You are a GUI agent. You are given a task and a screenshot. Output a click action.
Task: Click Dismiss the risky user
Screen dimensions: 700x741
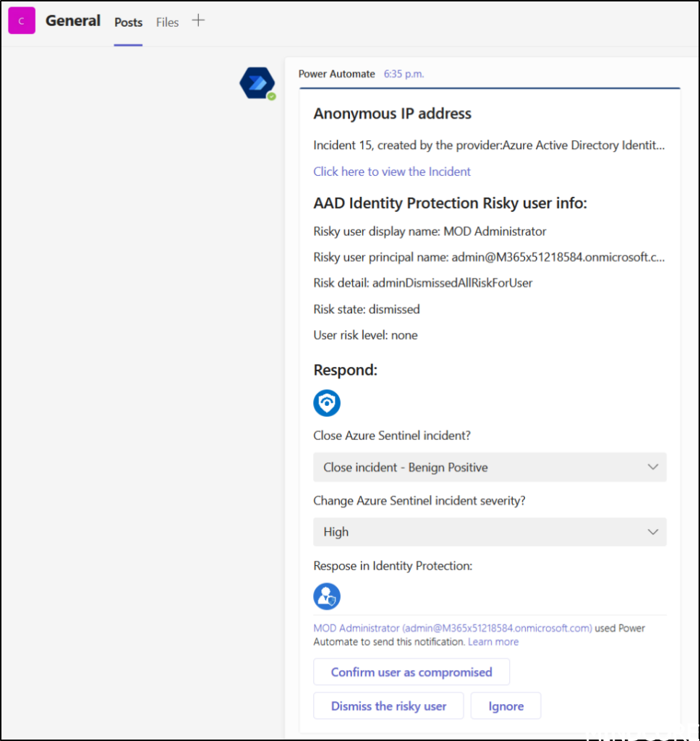(x=388, y=706)
